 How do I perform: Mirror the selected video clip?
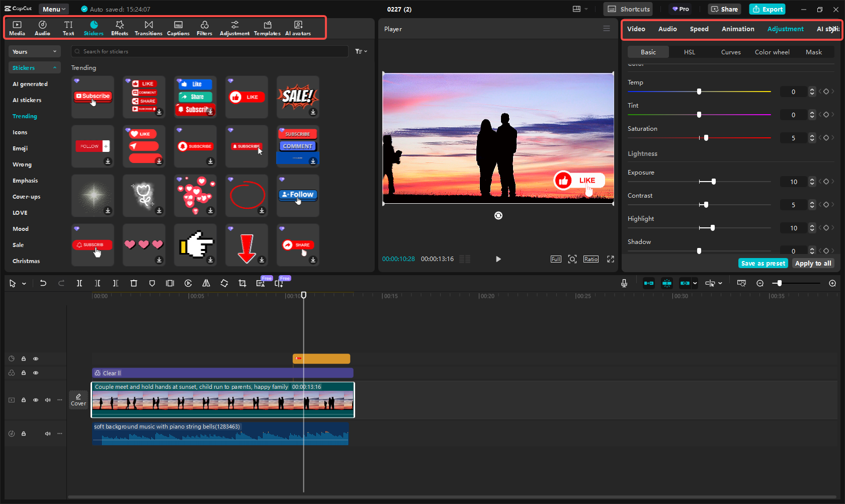point(206,283)
